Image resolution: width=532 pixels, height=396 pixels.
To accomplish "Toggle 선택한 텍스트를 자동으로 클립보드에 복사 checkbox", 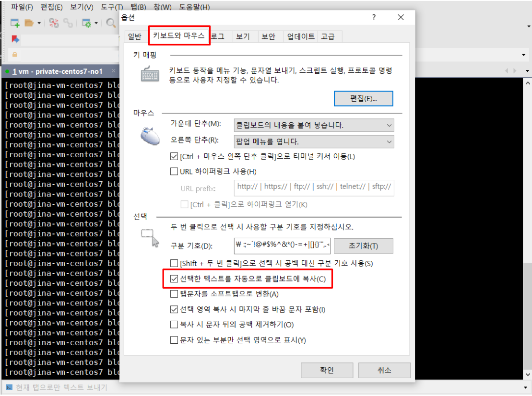I will click(174, 279).
